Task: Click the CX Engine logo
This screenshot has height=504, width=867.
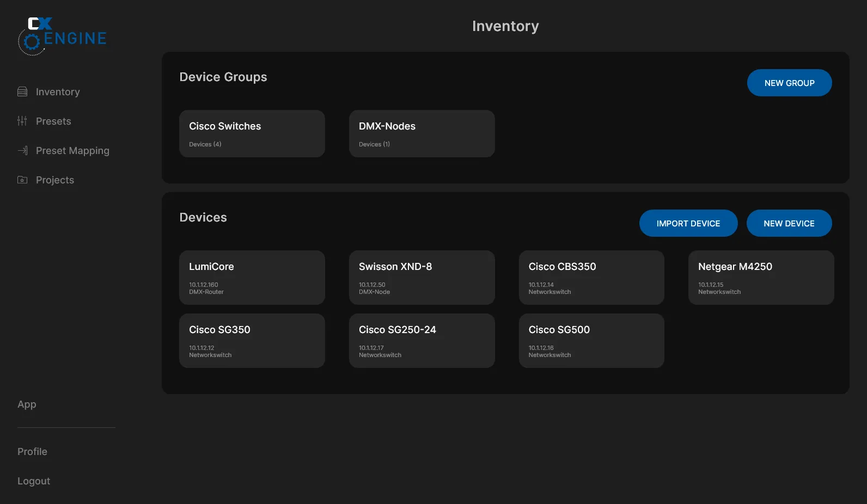Action: (62, 36)
